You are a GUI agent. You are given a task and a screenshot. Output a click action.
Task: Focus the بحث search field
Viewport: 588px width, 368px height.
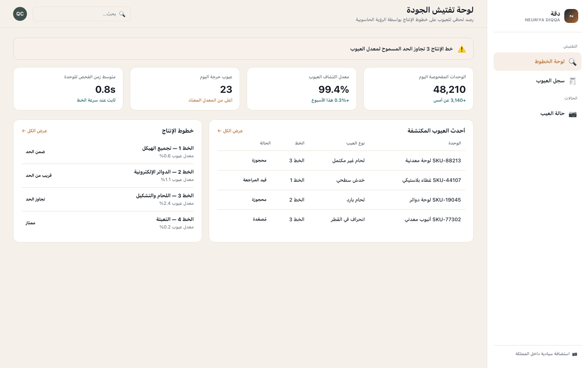[82, 14]
